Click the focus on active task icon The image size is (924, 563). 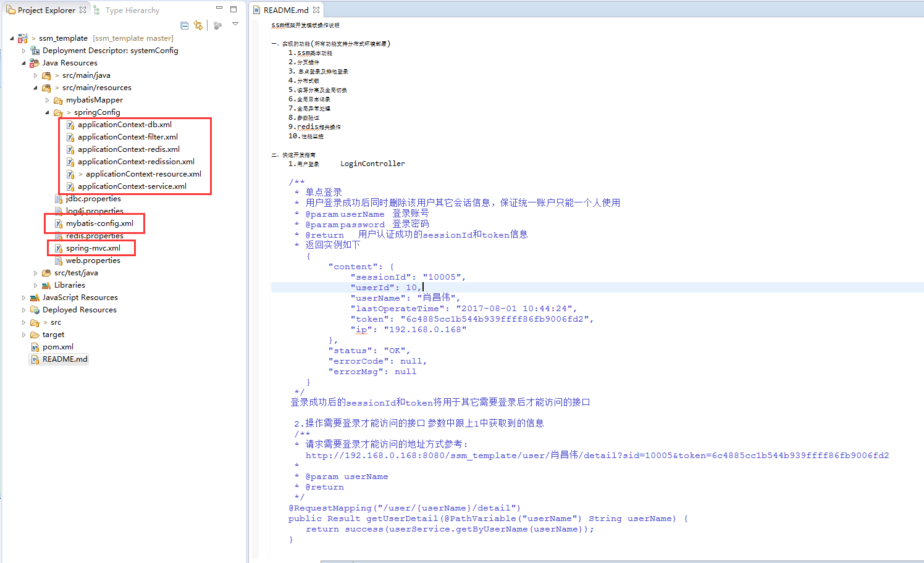point(217,25)
